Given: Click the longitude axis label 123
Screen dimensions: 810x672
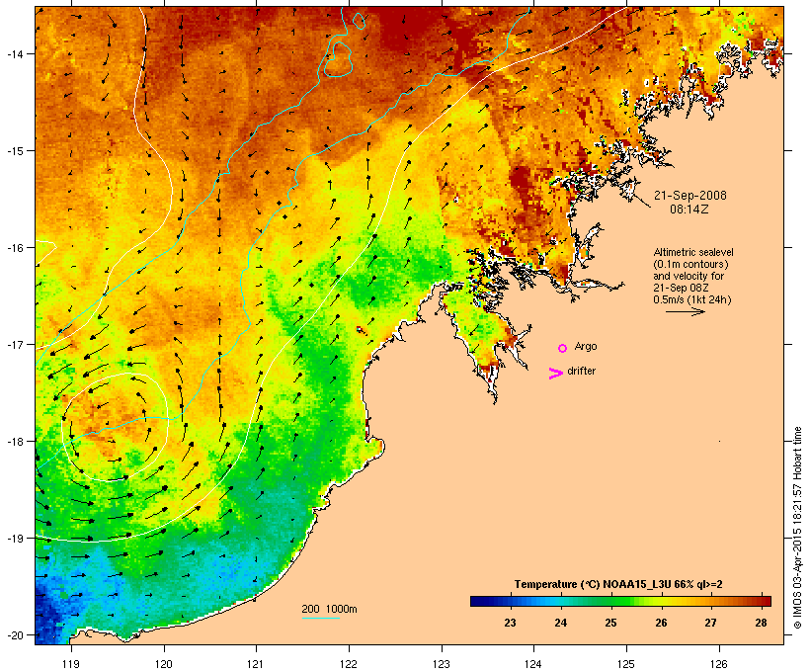Looking at the screenshot, I should coord(442,664).
